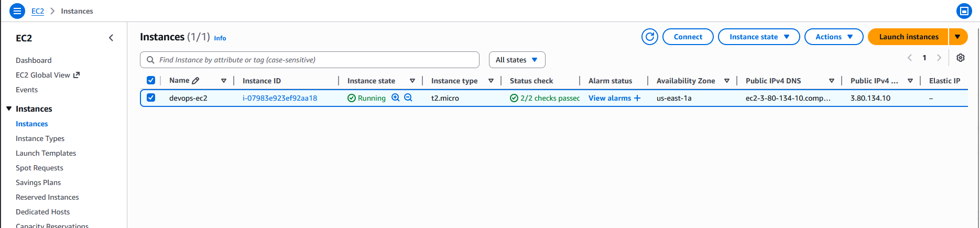Click the plus icon to add alarm
This screenshot has width=980, height=228.
tap(637, 98)
